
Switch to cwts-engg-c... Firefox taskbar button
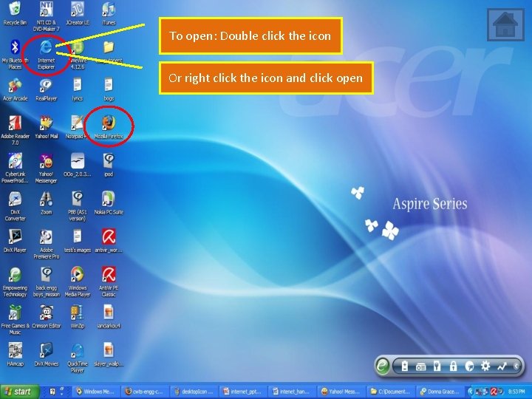click(x=146, y=392)
